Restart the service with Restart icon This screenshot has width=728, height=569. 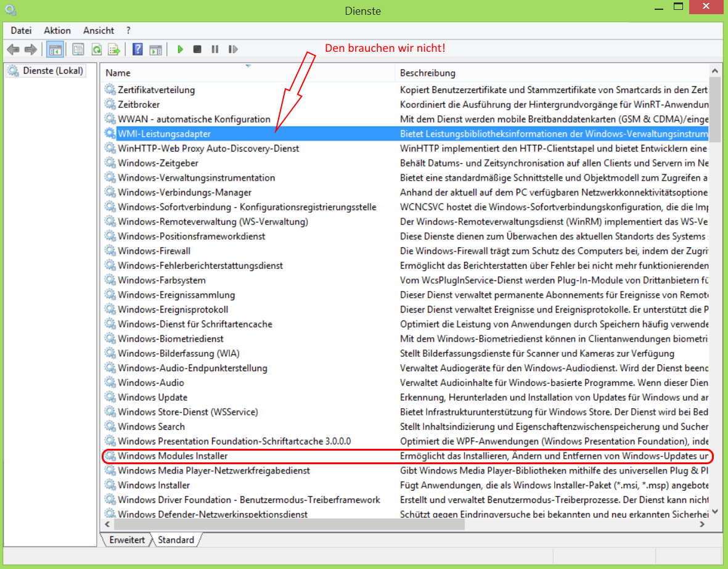[233, 49]
